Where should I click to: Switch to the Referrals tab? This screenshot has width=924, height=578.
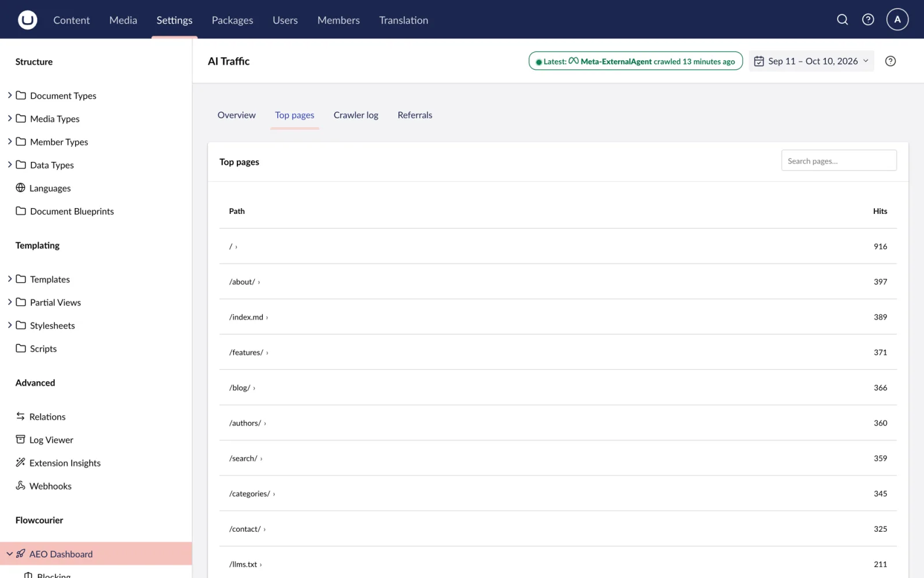(415, 115)
